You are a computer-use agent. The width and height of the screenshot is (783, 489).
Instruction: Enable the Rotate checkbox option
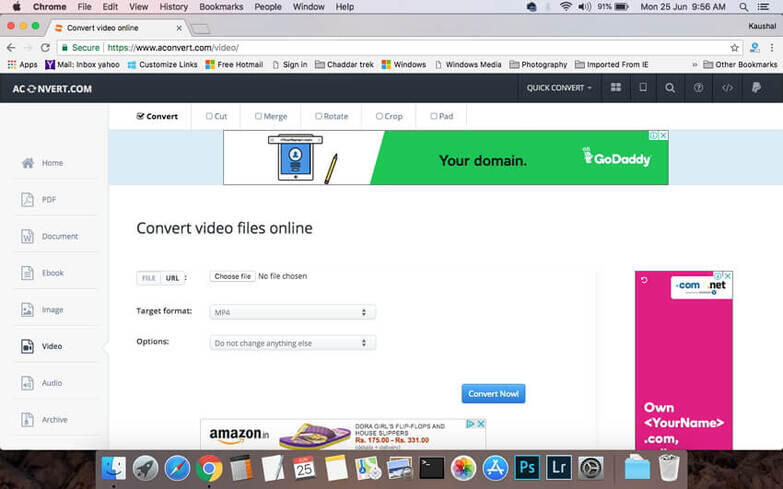pos(331,116)
